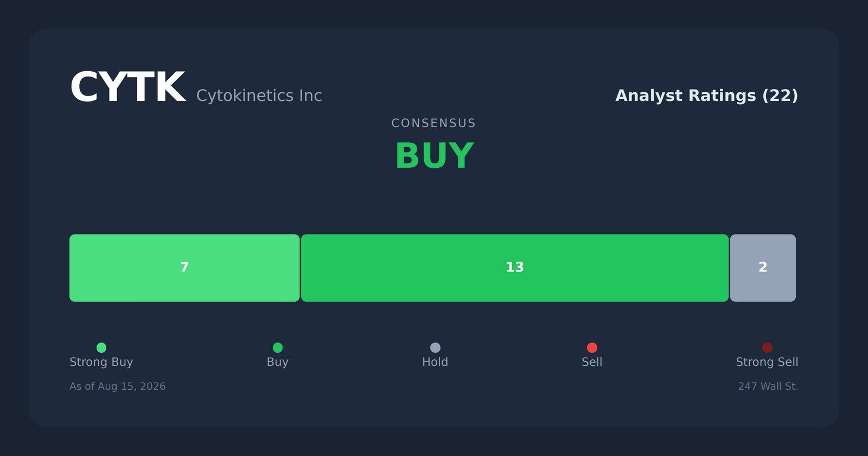Image resolution: width=868 pixels, height=456 pixels.
Task: Open the 247 Wall St. source credit
Action: click(768, 387)
